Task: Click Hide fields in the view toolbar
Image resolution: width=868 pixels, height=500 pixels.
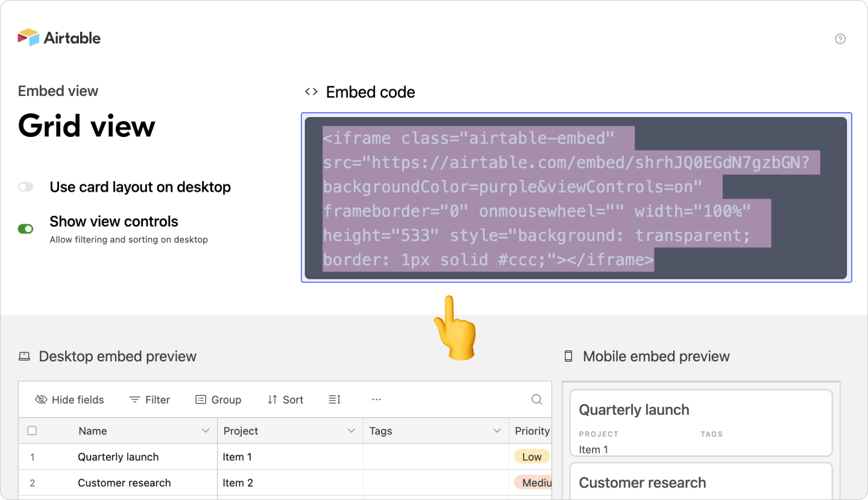Action: 69,399
